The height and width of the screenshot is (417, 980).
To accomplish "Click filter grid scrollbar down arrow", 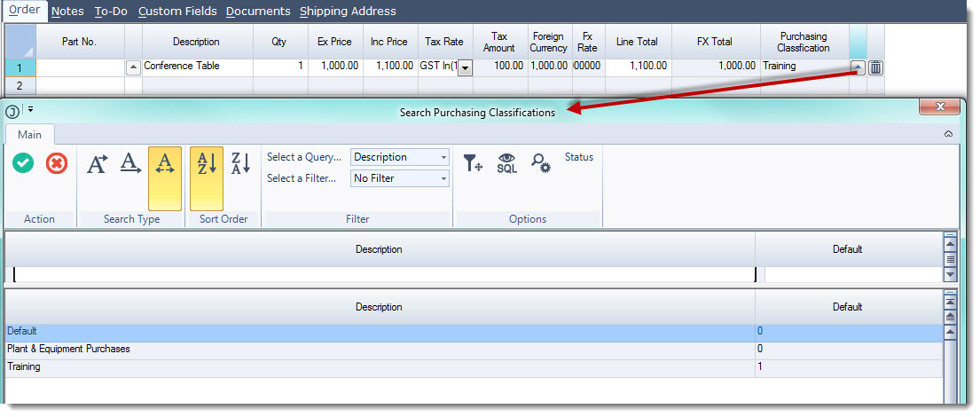I will (951, 274).
